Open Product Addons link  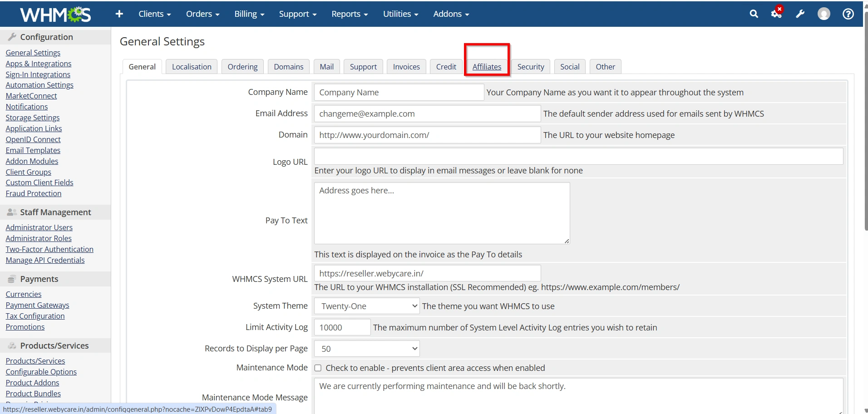point(33,383)
